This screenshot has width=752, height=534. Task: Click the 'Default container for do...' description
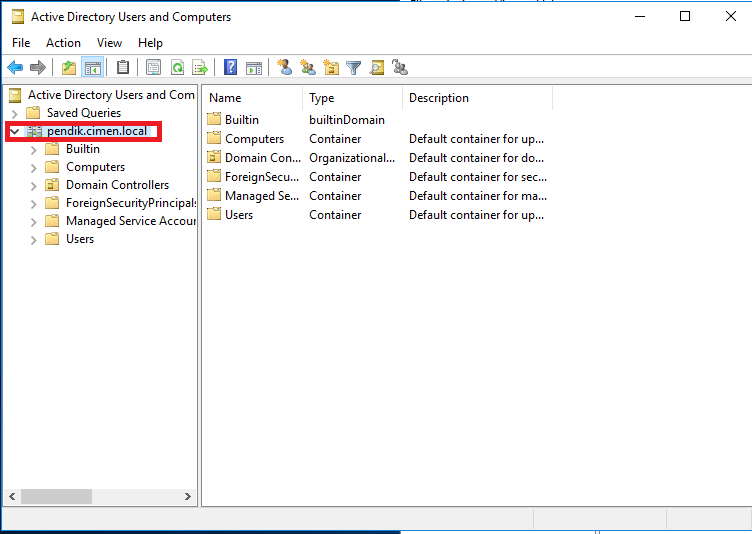tap(476, 158)
